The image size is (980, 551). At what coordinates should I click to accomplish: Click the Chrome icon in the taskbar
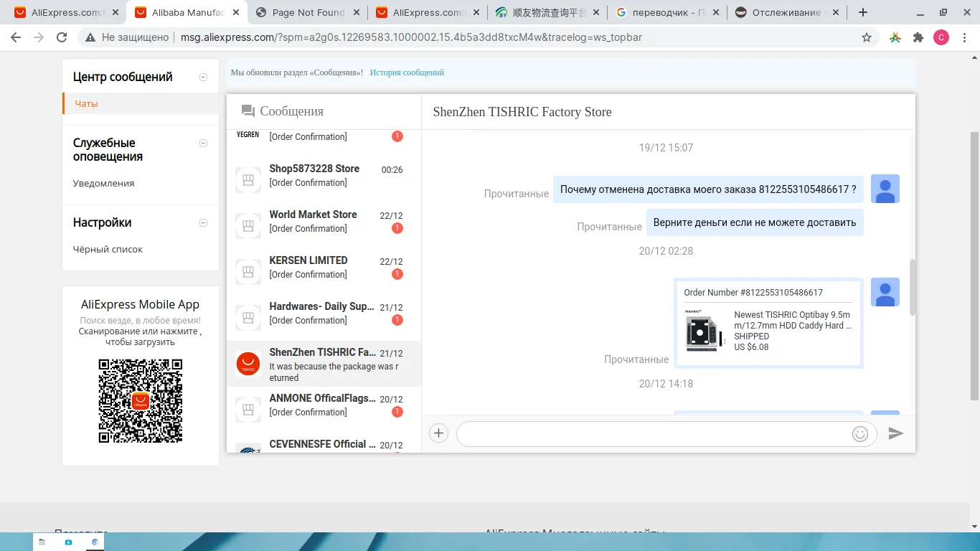tap(94, 542)
